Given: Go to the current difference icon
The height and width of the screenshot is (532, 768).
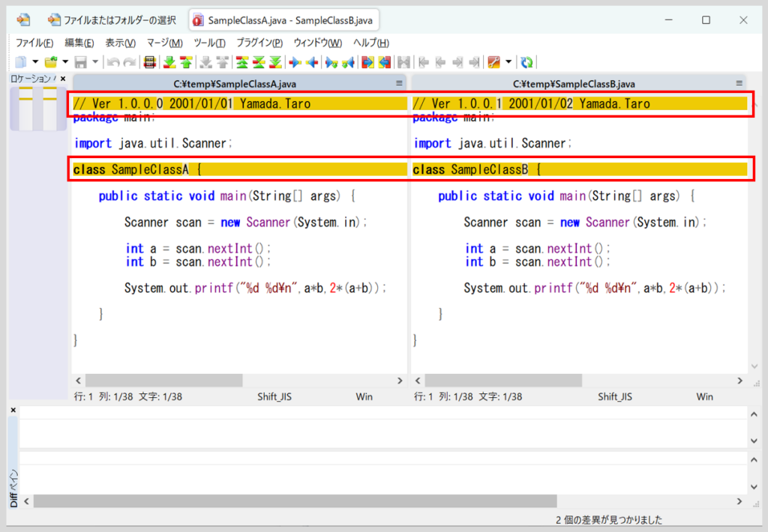Looking at the screenshot, I should click(259, 62).
